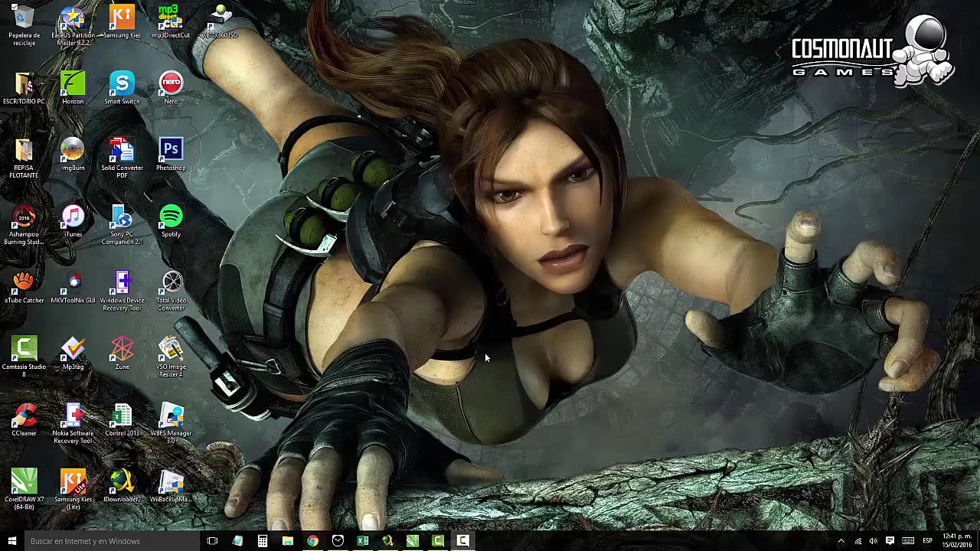Switch to JDownloader in the taskbar
This screenshot has width=980, height=551.
click(387, 541)
